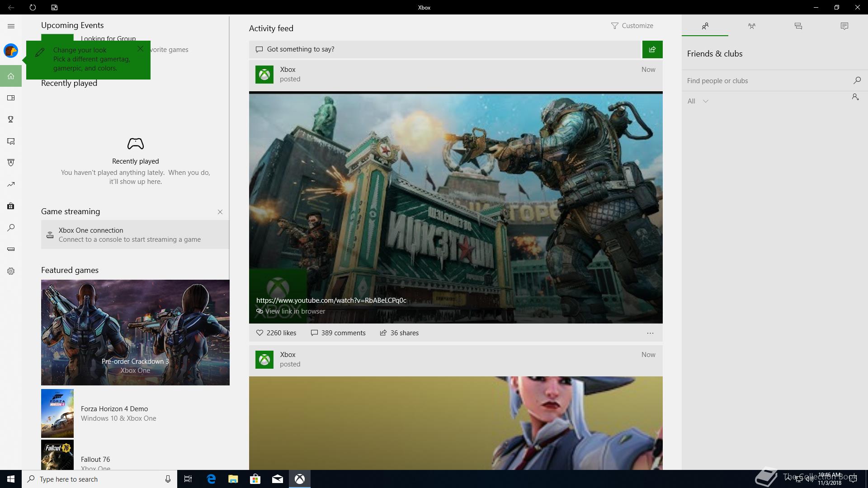Share the post with 36 shares
The image size is (868, 488).
tap(399, 333)
